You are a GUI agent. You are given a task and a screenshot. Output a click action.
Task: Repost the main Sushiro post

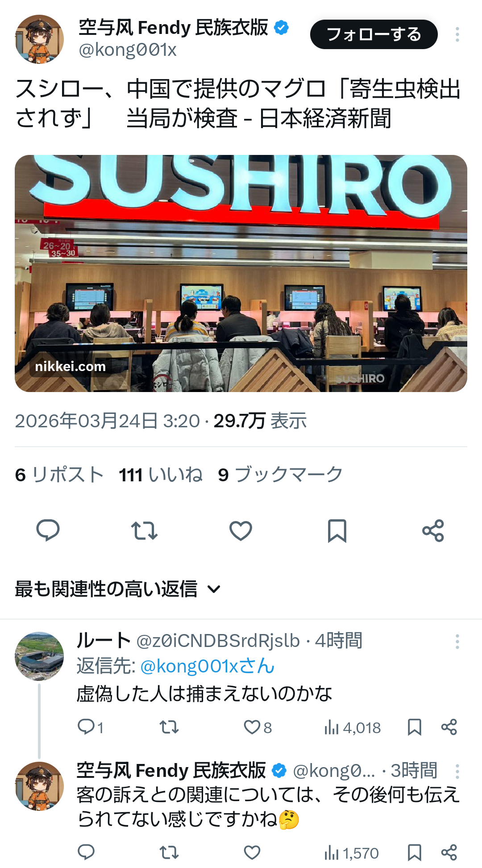coord(144,530)
